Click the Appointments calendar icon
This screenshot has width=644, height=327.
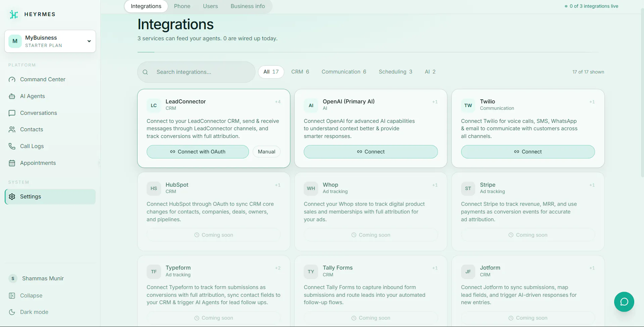pyautogui.click(x=12, y=163)
